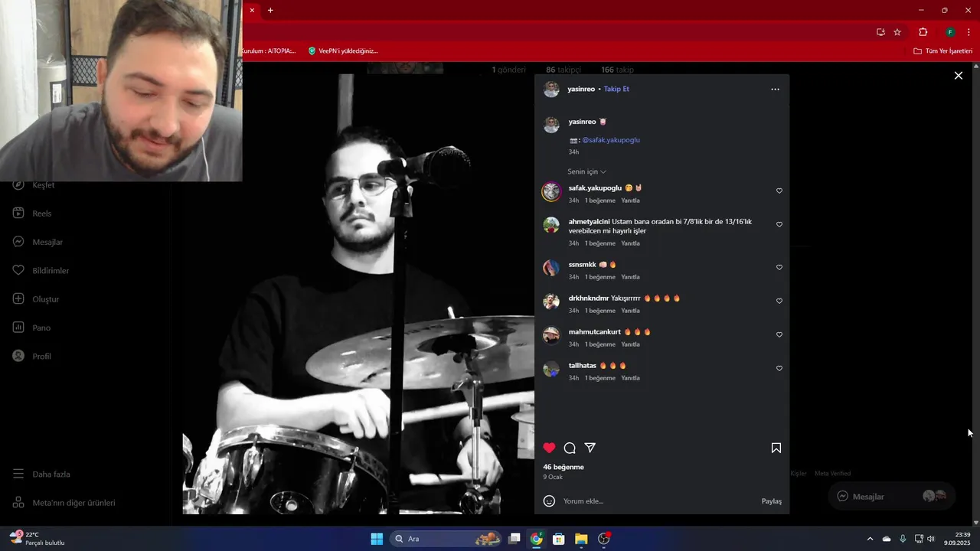Expand the 'Senin için' comment sort dropdown
The width and height of the screenshot is (980, 551).
point(586,171)
